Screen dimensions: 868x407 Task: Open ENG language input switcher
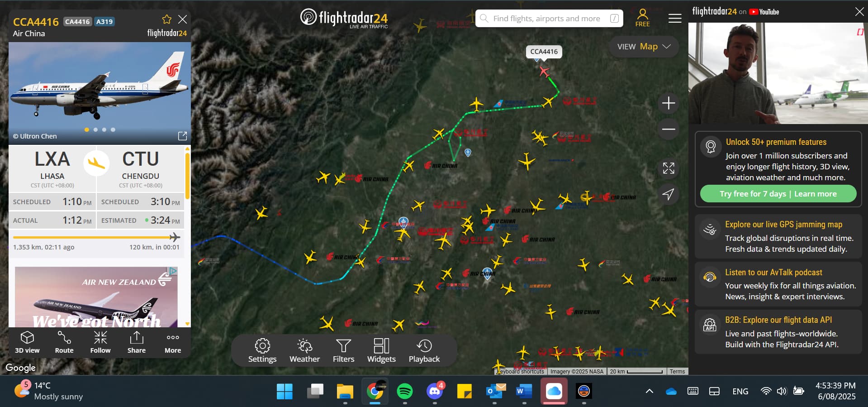pyautogui.click(x=740, y=391)
